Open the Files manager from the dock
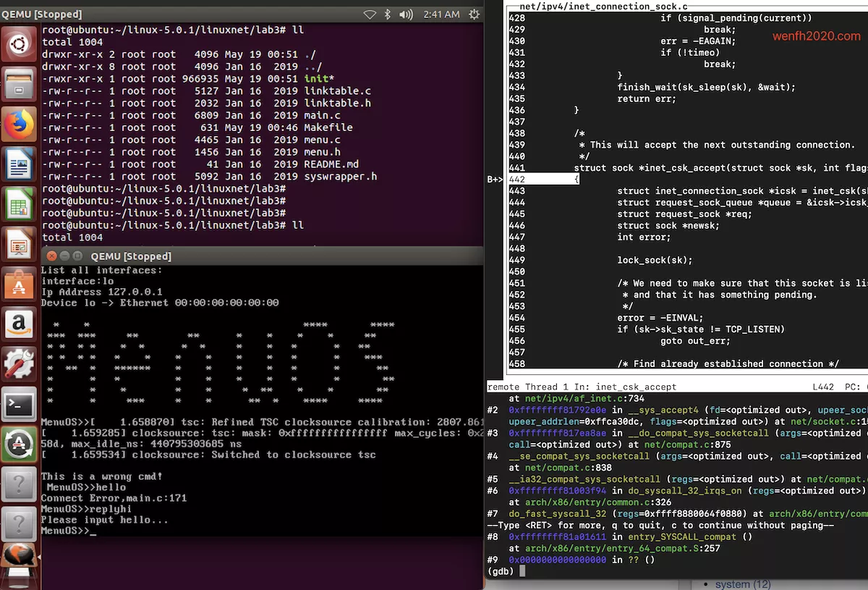 (19, 85)
